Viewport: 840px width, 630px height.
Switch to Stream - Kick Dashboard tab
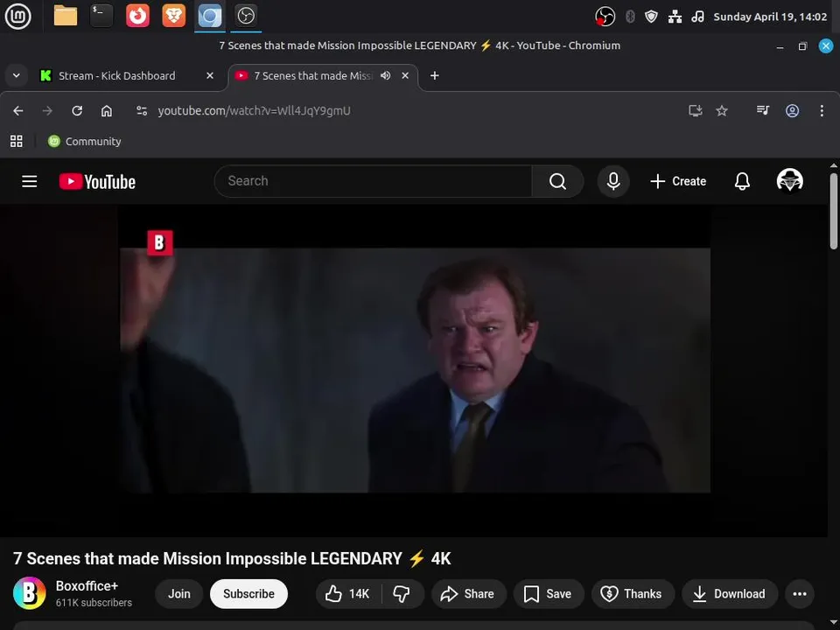tap(116, 75)
